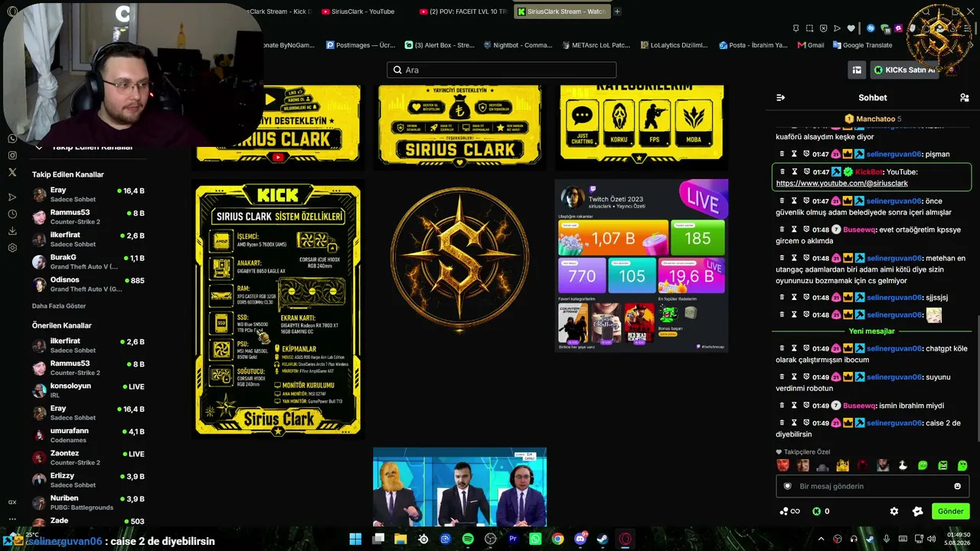Open Zaontez Counter-Strike 2 channel
980x551 pixels.
89,458
